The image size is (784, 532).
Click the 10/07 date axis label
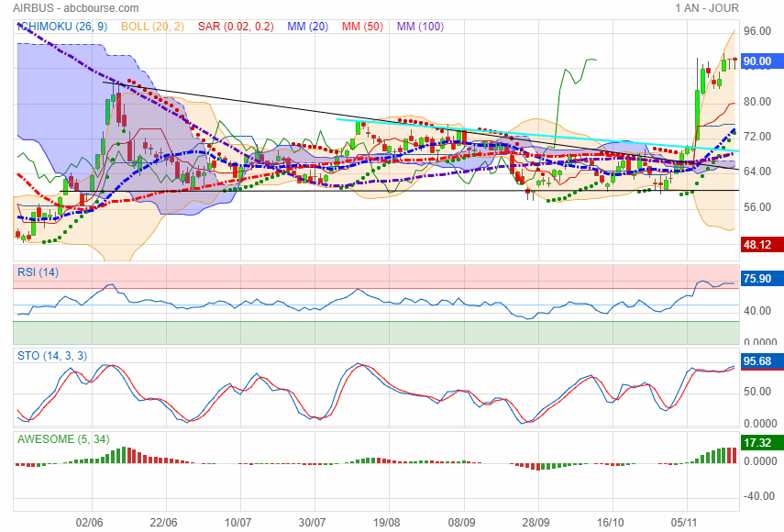pos(237,523)
